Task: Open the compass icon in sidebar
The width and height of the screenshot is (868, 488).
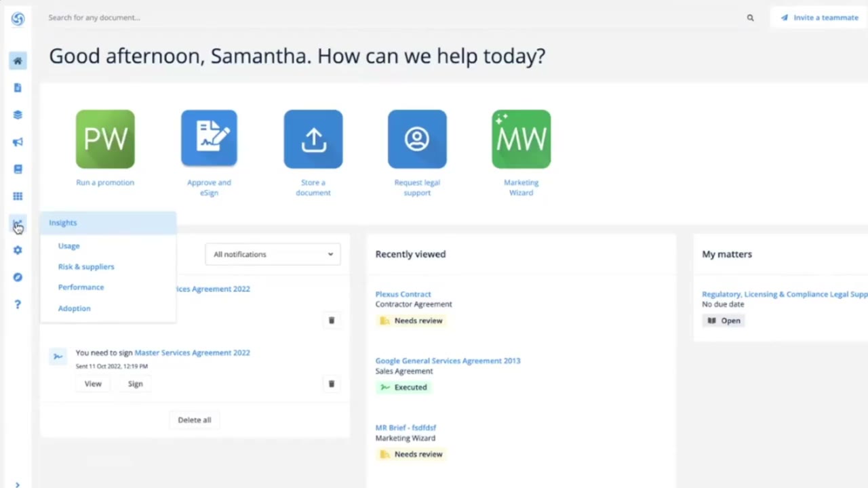Action: pos(18,277)
